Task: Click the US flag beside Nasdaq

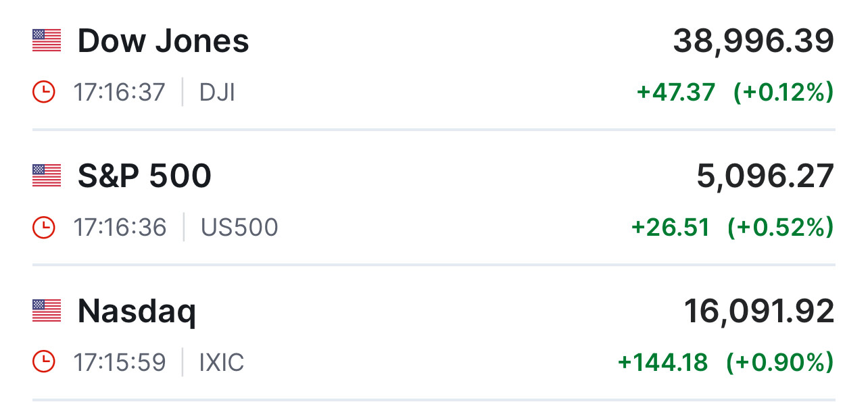Action: (x=47, y=311)
